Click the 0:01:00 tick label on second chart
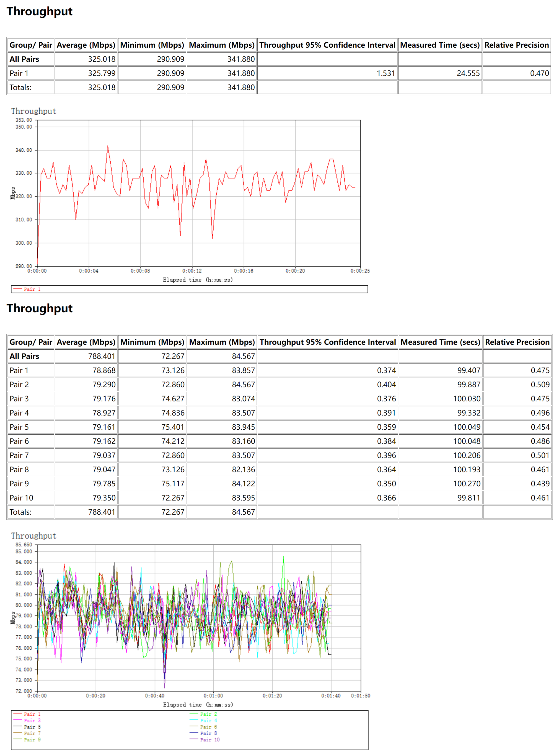This screenshot has width=559, height=756. click(213, 695)
